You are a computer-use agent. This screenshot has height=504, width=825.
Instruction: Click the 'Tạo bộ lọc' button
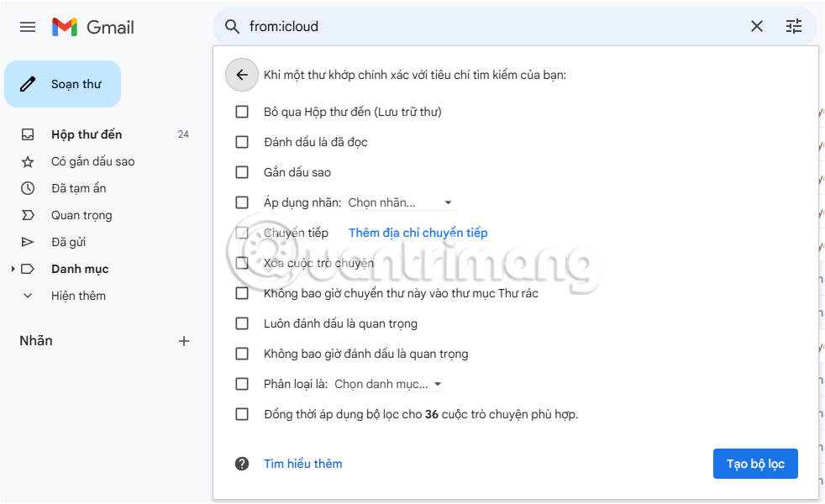coord(755,463)
